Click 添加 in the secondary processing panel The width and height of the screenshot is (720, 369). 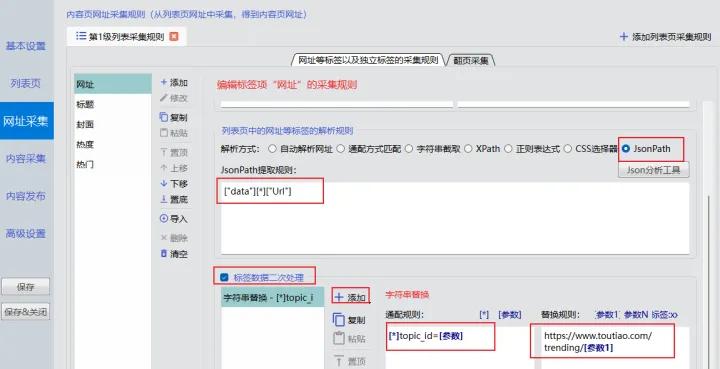coord(350,297)
